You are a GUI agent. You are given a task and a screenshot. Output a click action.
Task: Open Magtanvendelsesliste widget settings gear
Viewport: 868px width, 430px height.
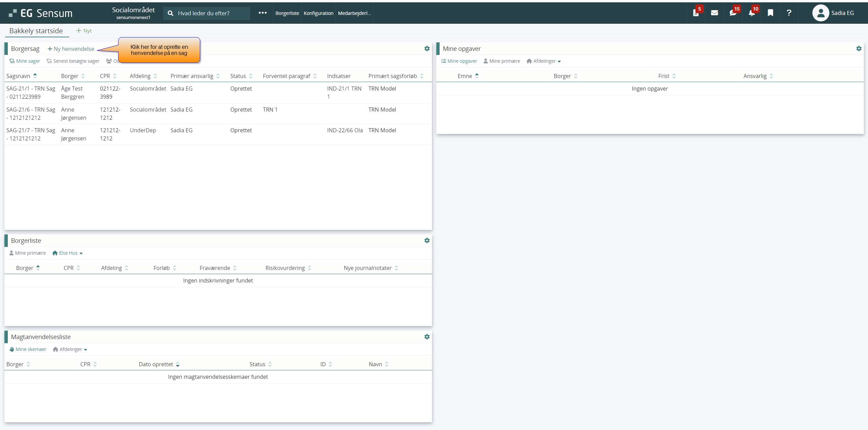pyautogui.click(x=427, y=337)
